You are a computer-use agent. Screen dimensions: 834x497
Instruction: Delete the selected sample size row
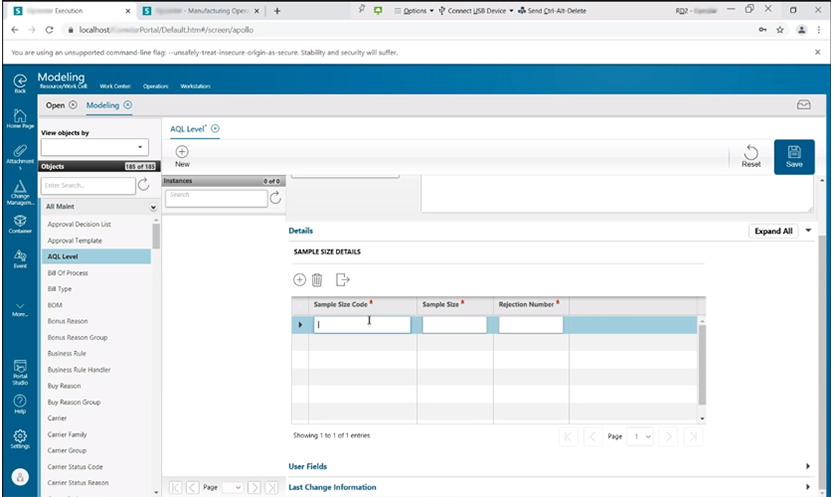[x=317, y=280]
